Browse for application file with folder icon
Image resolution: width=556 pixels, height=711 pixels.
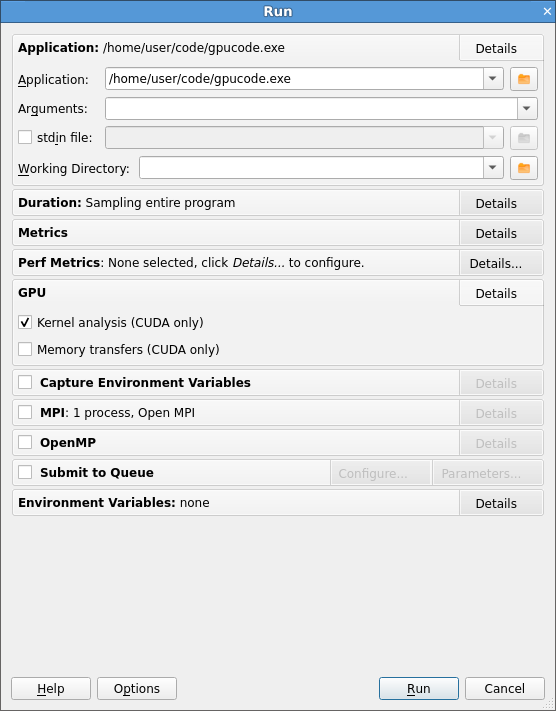click(x=524, y=79)
